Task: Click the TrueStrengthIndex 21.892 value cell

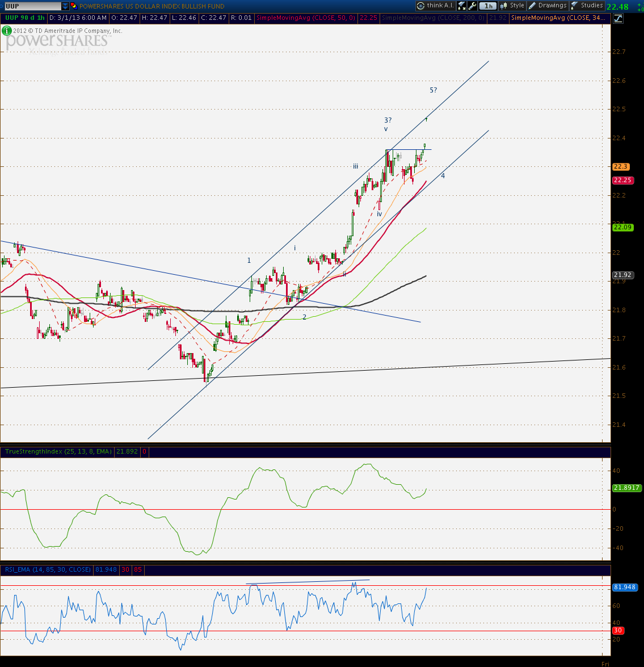Action: click(x=127, y=451)
